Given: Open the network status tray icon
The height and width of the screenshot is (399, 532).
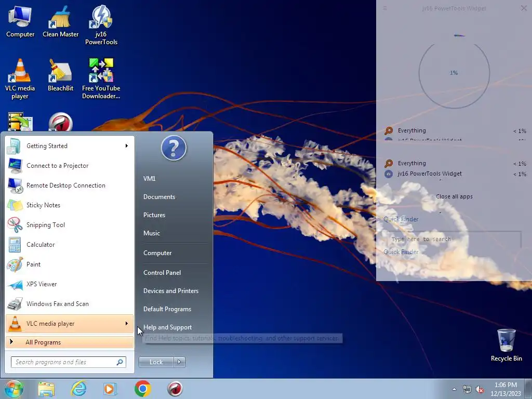Looking at the screenshot, I should pos(467,390).
